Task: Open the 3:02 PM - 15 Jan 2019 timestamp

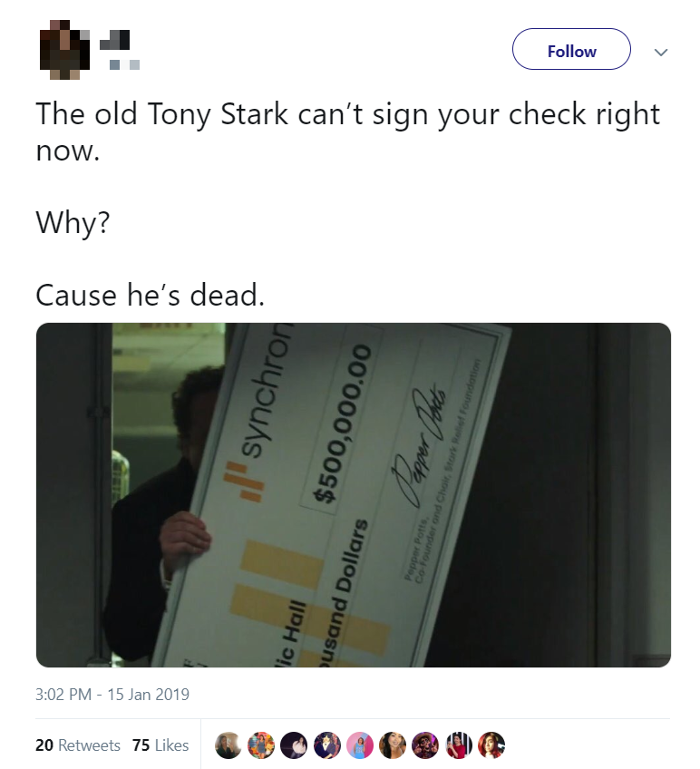Action: coord(112,695)
